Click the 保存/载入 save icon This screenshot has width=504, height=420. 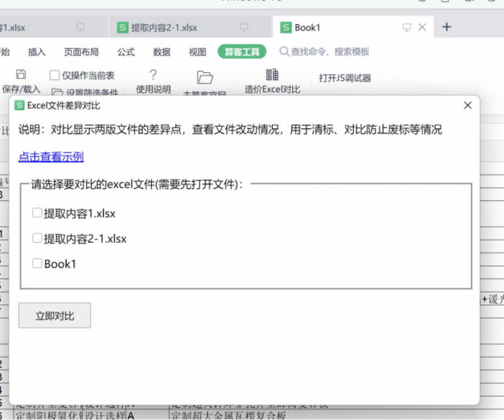coord(21,75)
